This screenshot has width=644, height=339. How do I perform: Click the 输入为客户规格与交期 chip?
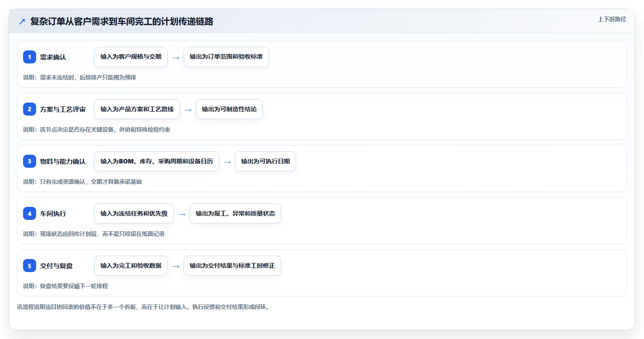pyautogui.click(x=131, y=57)
